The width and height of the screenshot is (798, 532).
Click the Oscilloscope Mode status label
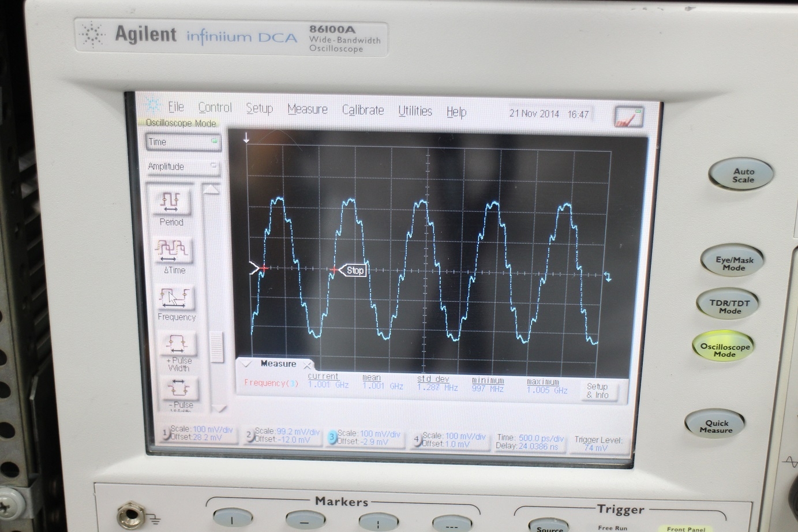[181, 123]
